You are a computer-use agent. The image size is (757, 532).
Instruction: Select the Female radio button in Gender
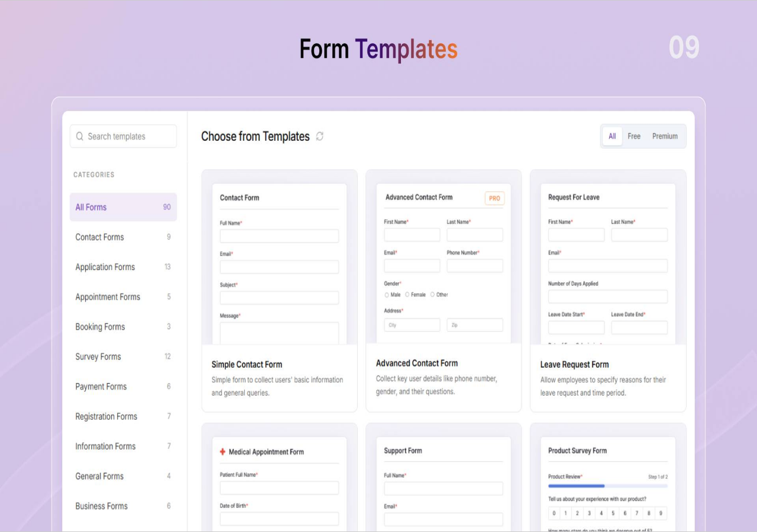tap(407, 294)
